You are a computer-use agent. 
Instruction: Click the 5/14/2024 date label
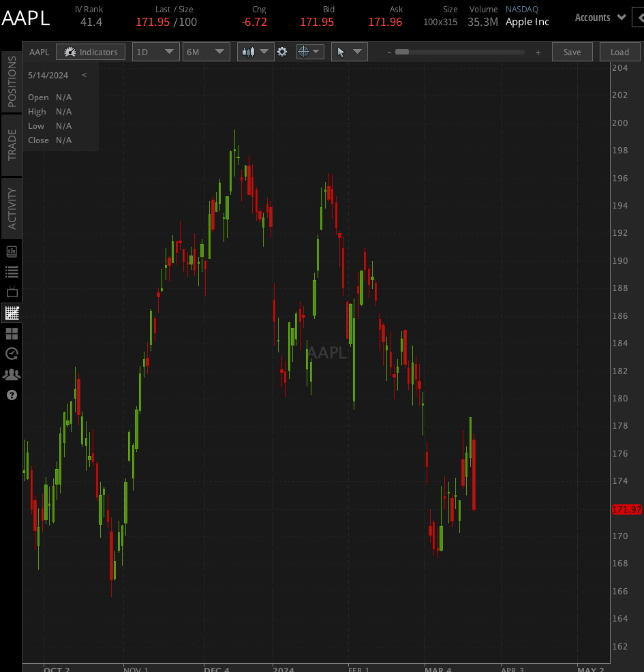tap(48, 76)
